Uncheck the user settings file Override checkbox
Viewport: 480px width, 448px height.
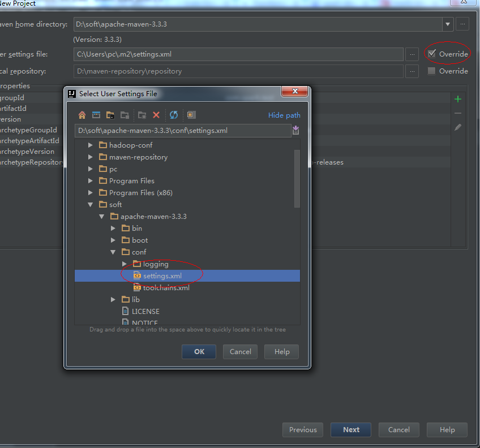click(x=432, y=54)
